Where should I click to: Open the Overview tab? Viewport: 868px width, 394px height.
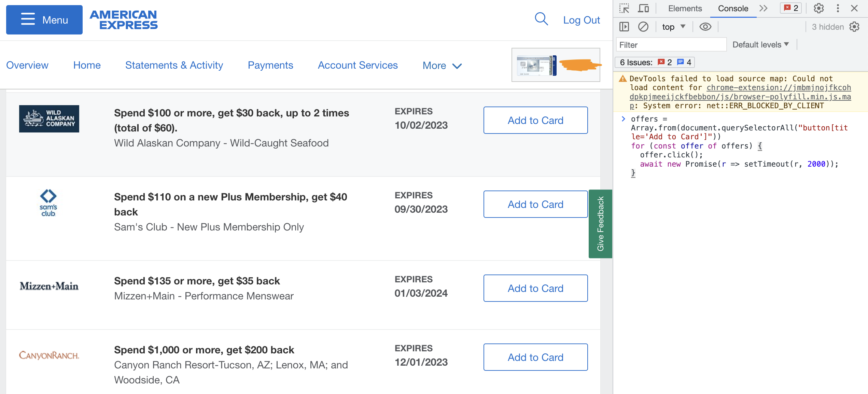pos(27,65)
